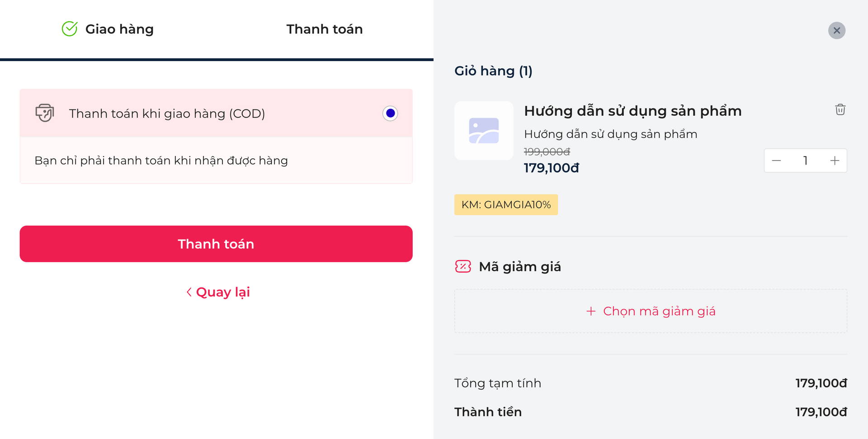
Task: Select Thanh toán khi giao hàng (COD) option
Action: [x=167, y=113]
